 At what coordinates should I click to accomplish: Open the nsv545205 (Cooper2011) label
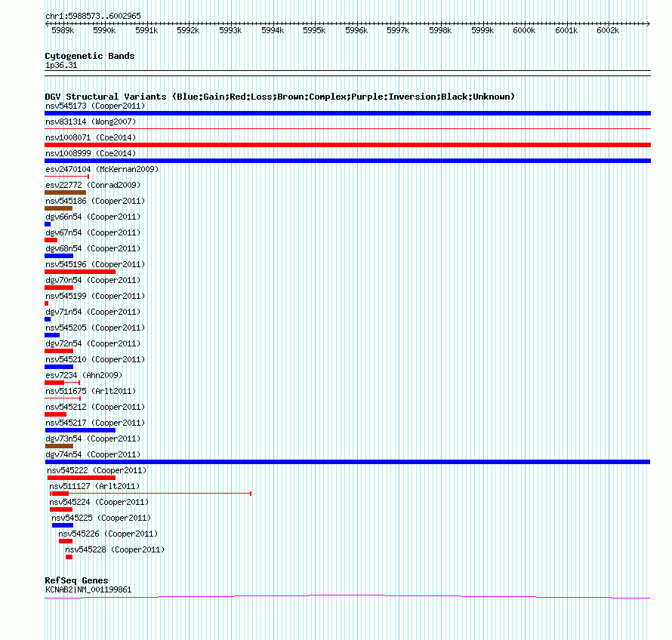(x=95, y=328)
